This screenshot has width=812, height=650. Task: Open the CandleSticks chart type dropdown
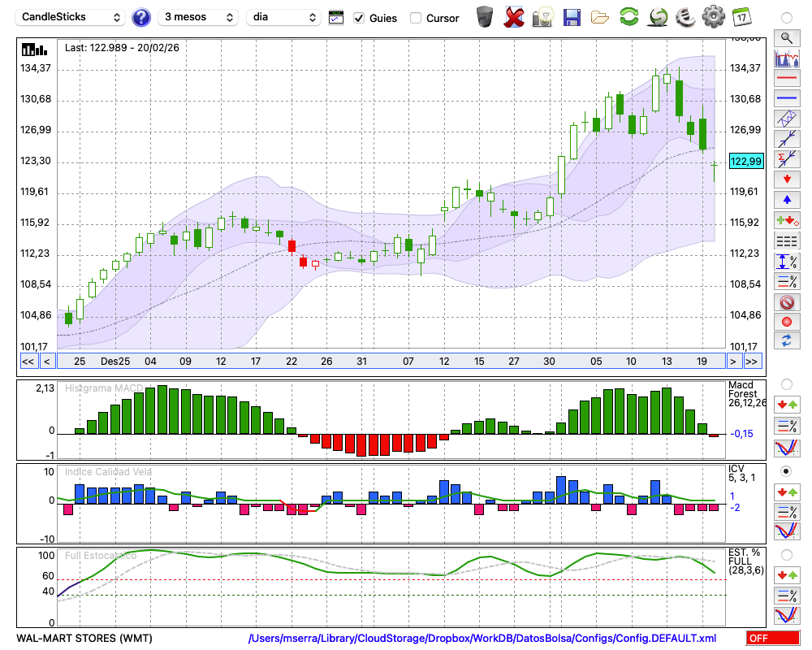click(x=71, y=17)
